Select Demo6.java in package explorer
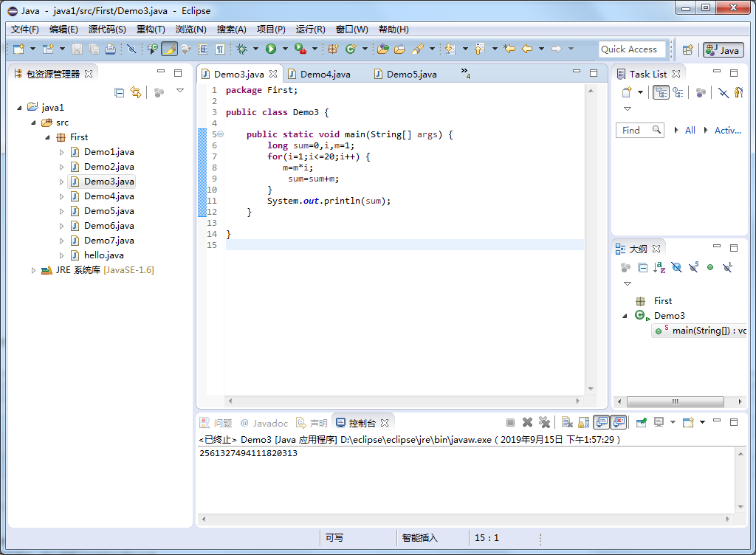 (x=109, y=226)
